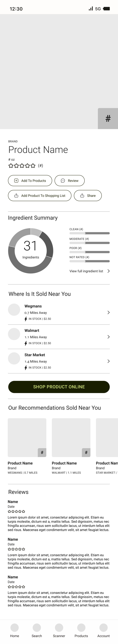The image size is (118, 644).
Task: Click the Review button
Action: [69, 180]
